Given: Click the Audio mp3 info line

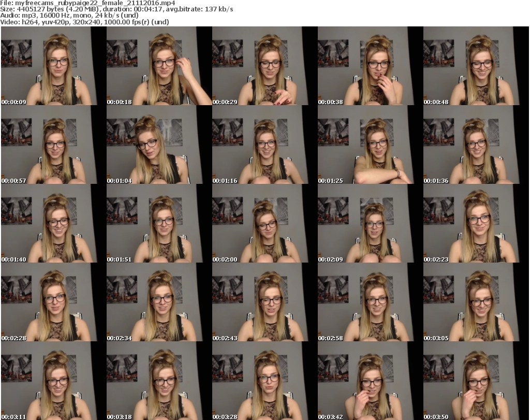Looking at the screenshot, I should point(69,16).
